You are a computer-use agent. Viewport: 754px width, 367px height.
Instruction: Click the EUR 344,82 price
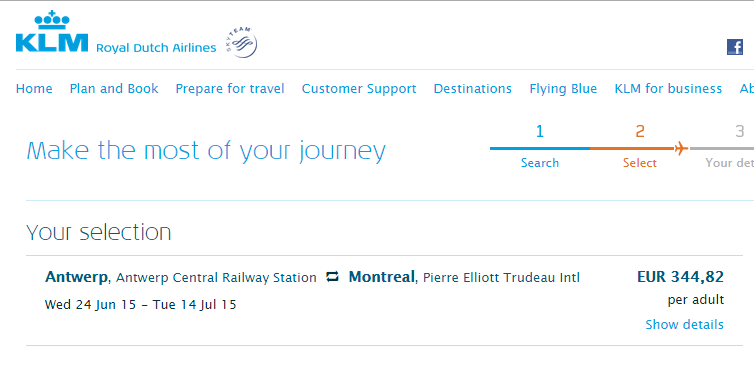click(x=680, y=277)
